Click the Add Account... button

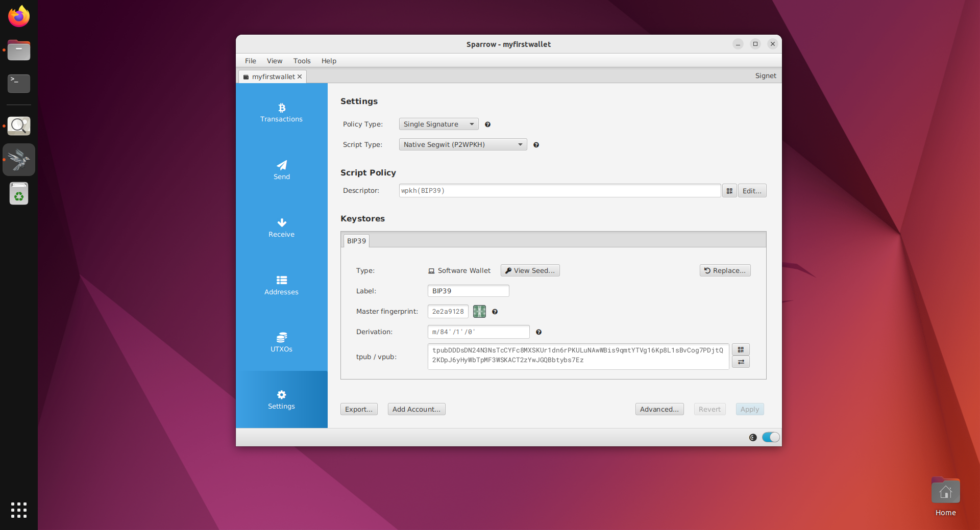click(x=416, y=409)
